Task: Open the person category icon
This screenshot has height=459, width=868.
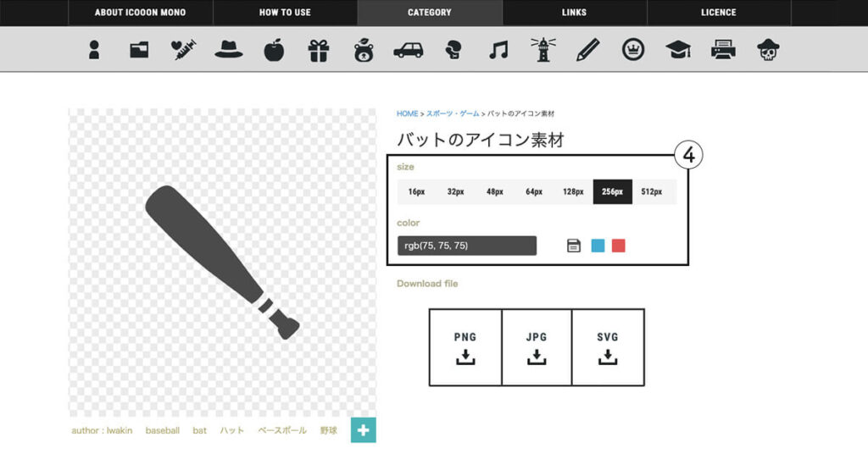Action: point(94,50)
